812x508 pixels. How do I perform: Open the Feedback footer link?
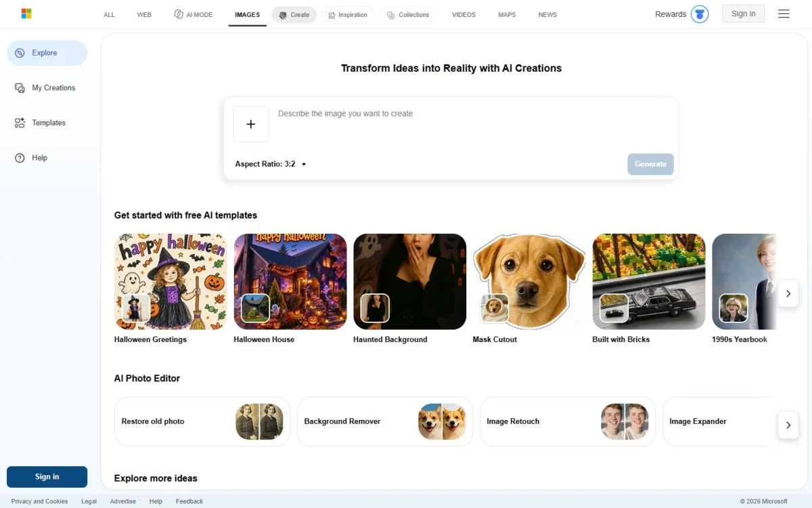(x=189, y=501)
